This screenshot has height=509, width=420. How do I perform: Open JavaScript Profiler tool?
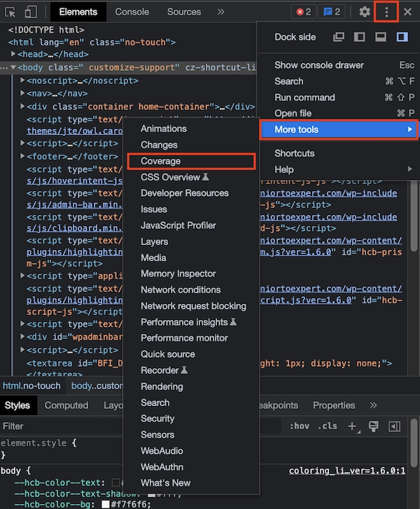tap(191, 225)
